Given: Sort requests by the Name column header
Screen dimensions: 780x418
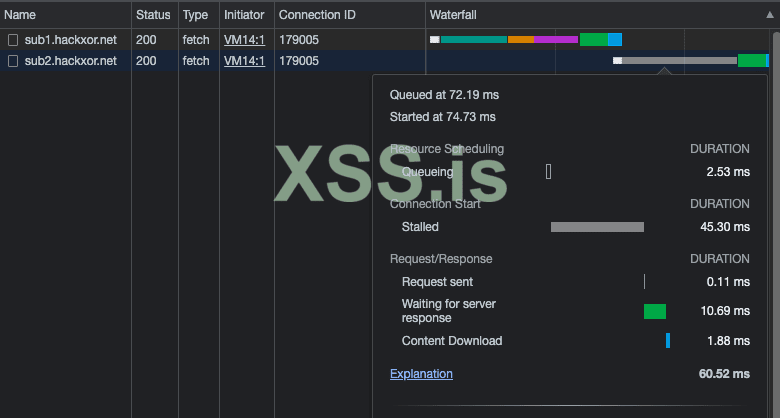Looking at the screenshot, I should click(21, 15).
